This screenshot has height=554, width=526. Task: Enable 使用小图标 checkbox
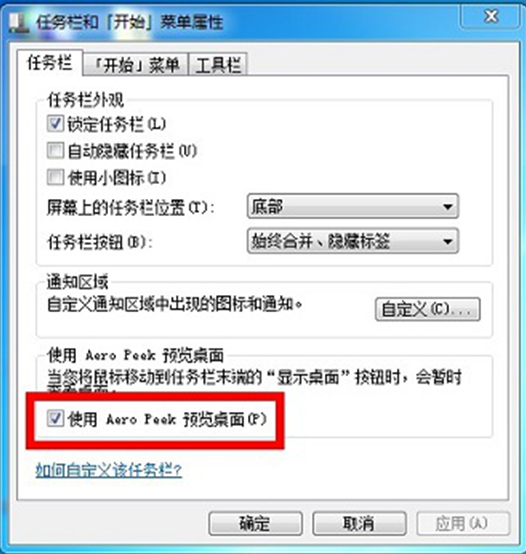[x=55, y=177]
